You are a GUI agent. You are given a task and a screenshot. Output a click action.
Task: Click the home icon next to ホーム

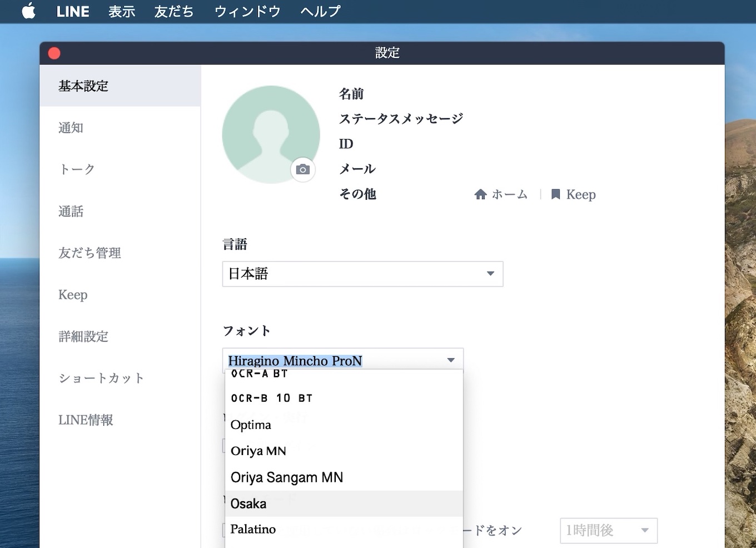[x=481, y=194]
